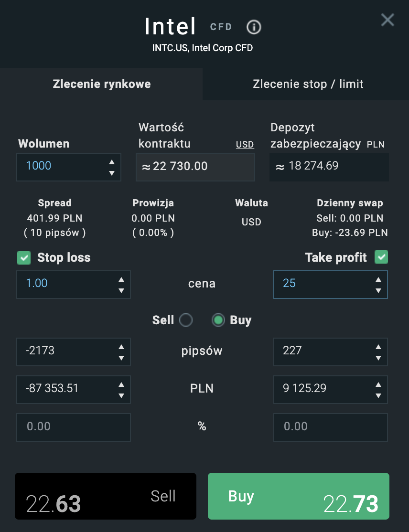Screen dimensions: 409x532
Task: Open the Zlecenie rynkowe tab
Action: [101, 85]
